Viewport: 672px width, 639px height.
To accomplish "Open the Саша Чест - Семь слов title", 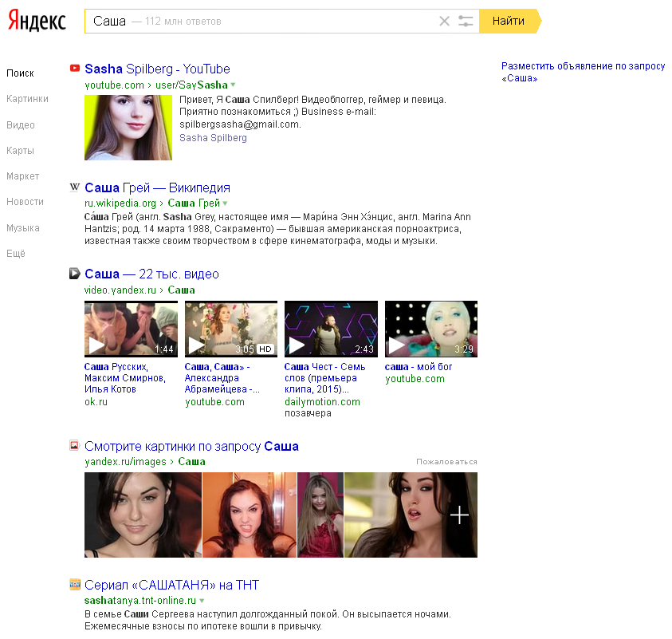I will coord(325,378).
